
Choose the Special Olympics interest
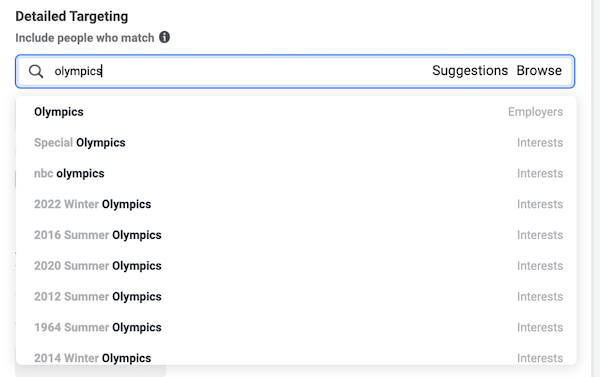(x=296, y=142)
